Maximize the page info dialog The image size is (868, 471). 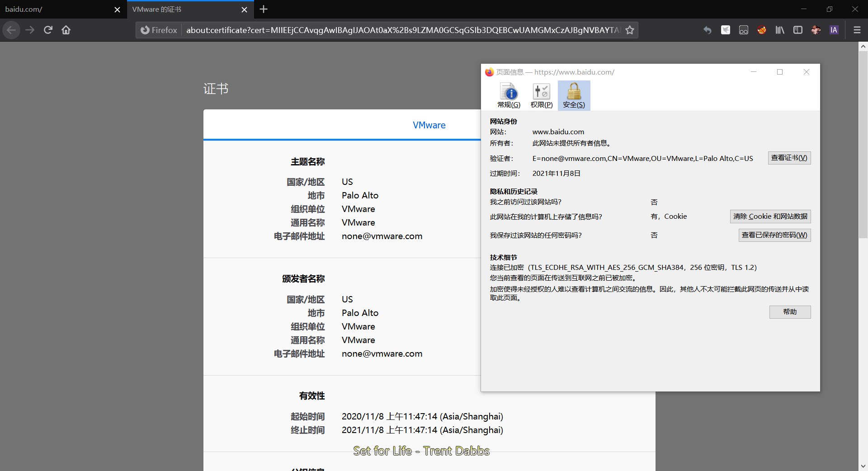click(x=780, y=72)
